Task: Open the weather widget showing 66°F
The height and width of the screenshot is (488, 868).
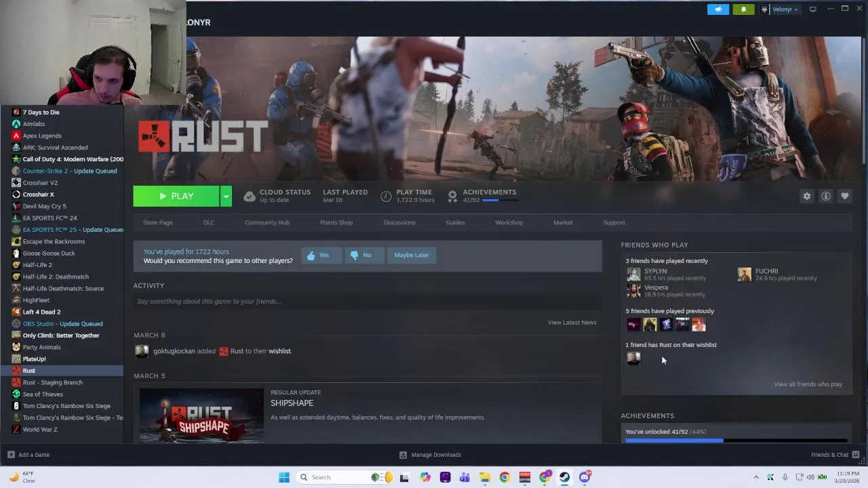Action: [22, 477]
